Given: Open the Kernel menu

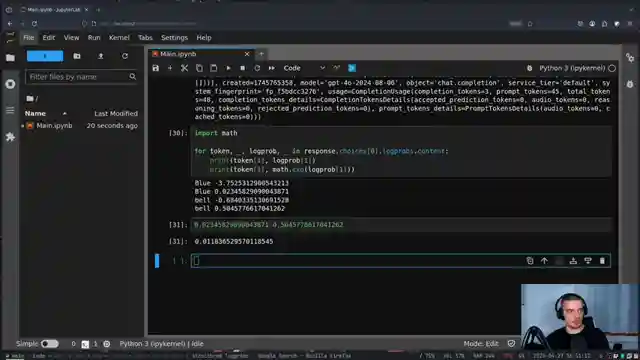Looking at the screenshot, I should [x=119, y=38].
